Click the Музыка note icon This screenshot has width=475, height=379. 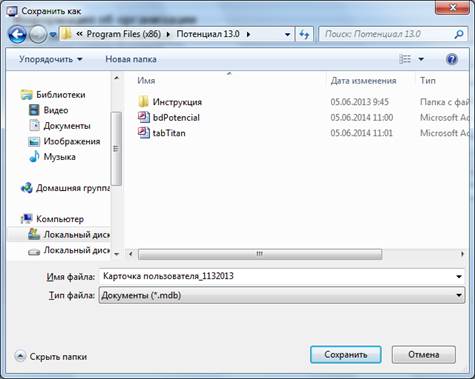[34, 156]
